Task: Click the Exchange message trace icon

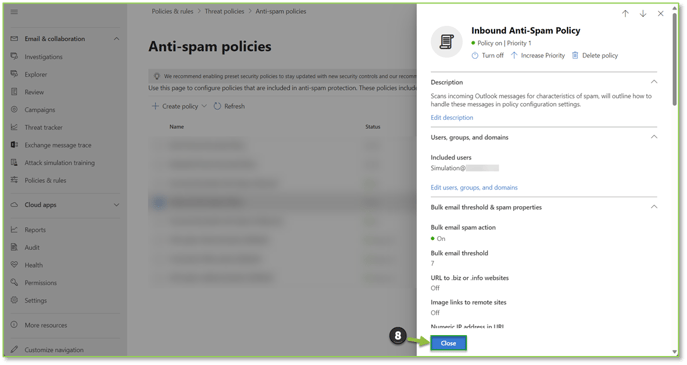Action: tap(14, 145)
